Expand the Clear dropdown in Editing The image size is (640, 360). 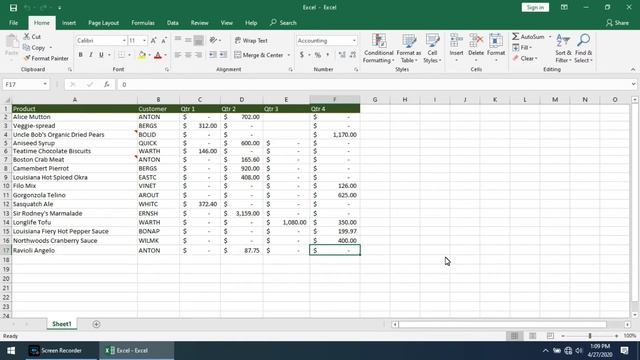[x=536, y=58]
